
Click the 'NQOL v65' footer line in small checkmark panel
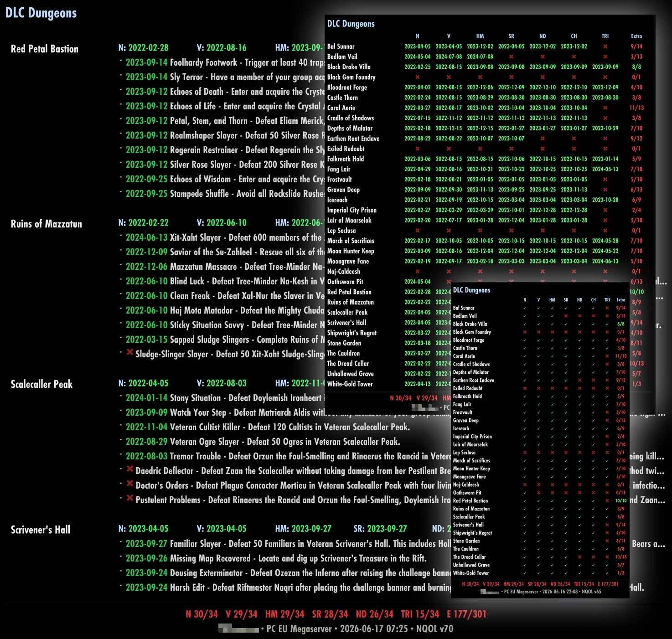point(541,592)
